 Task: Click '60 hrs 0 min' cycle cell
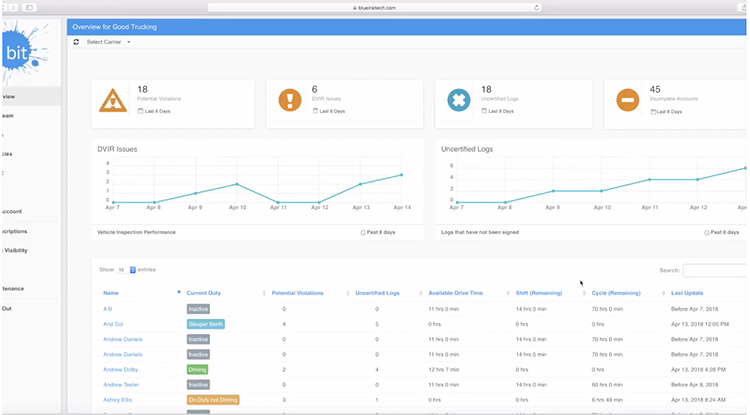tap(607, 385)
